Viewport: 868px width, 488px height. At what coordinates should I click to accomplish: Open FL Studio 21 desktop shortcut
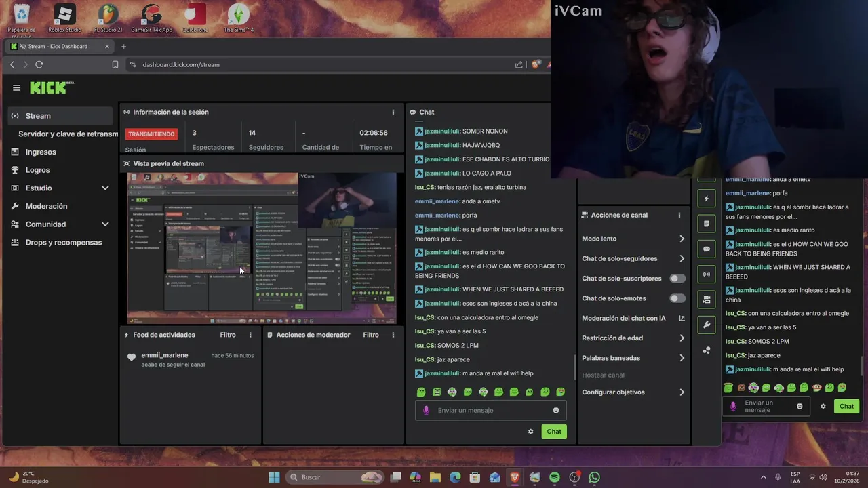108,18
